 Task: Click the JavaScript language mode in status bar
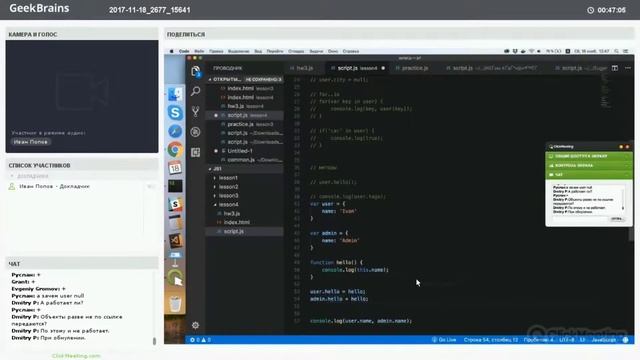click(x=604, y=340)
